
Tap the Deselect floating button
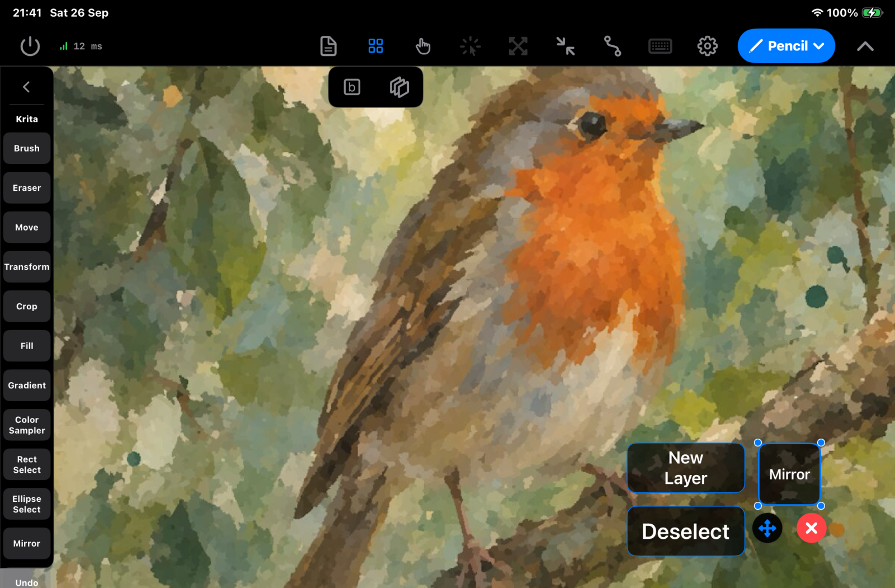click(686, 531)
